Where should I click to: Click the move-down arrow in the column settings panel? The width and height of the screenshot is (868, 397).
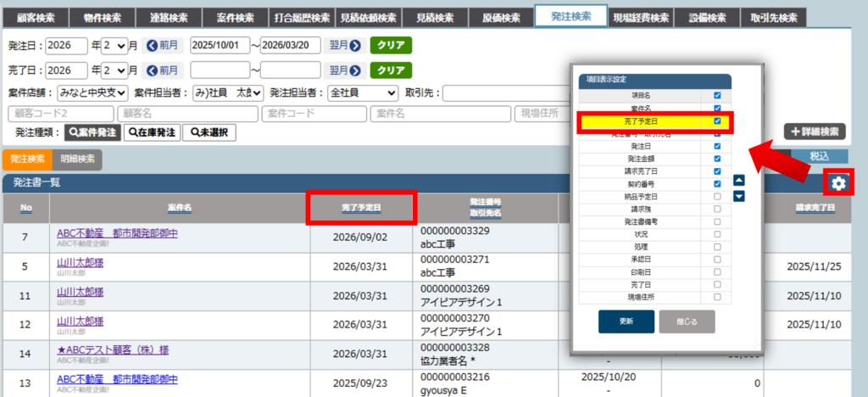[738, 196]
